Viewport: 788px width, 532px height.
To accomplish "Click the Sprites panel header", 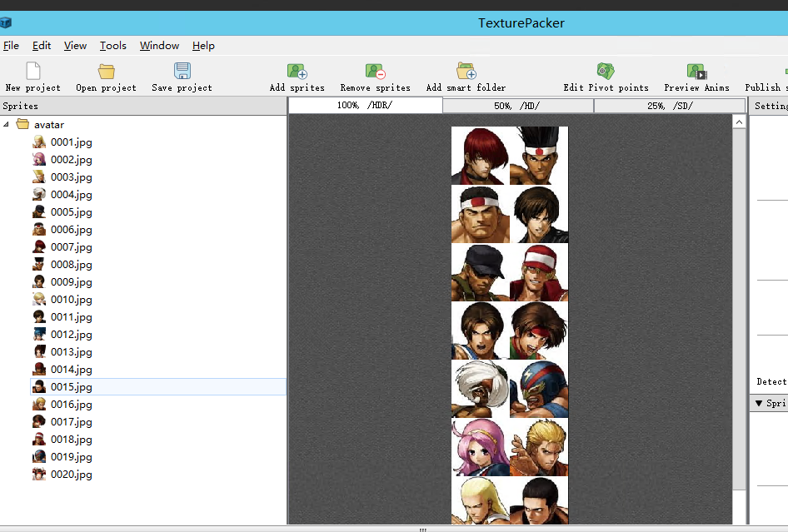I will pos(143,106).
